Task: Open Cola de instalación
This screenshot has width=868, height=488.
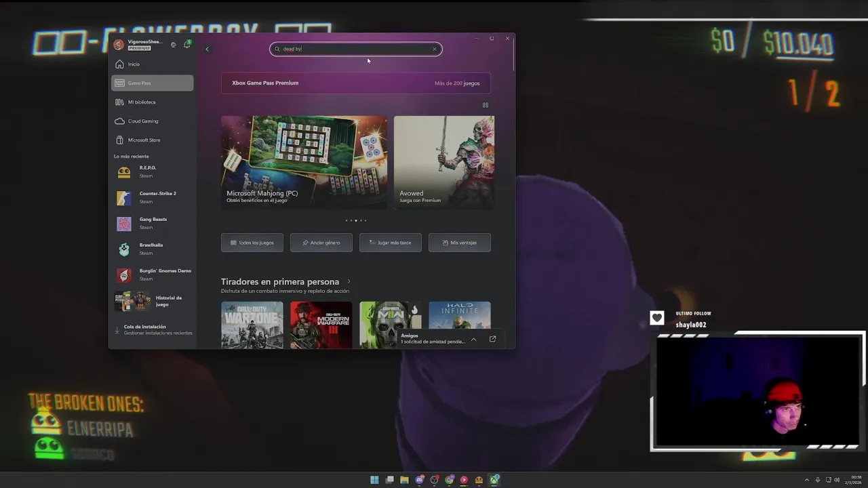Action: point(153,329)
